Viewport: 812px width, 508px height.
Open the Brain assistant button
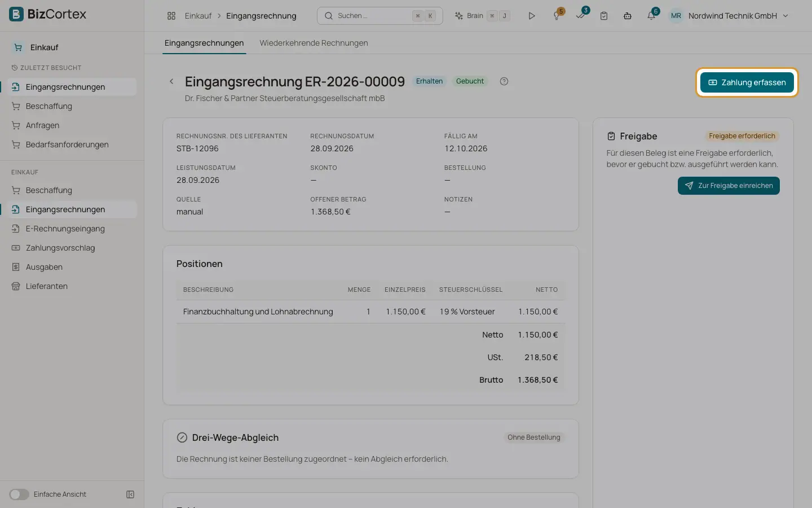[x=483, y=16]
